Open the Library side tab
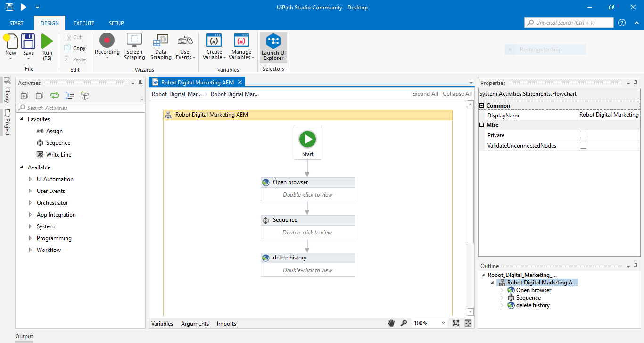Screen dimensions: 644x343 (x=7, y=91)
